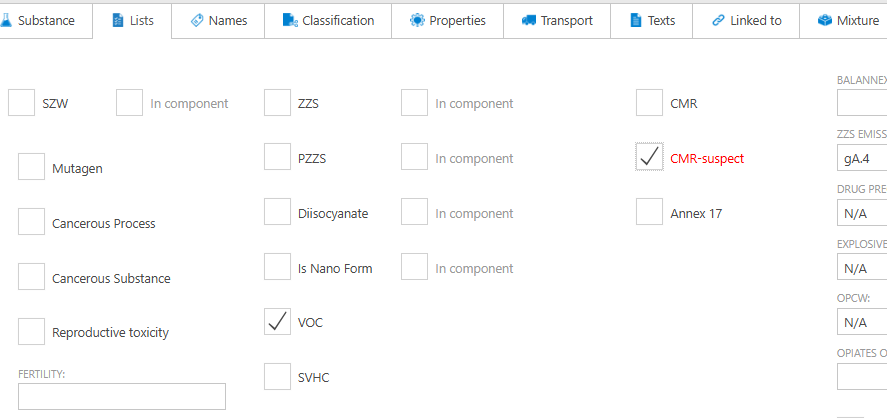This screenshot has width=887, height=418.
Task: Disable the VOC checkbox
Action: [278, 322]
